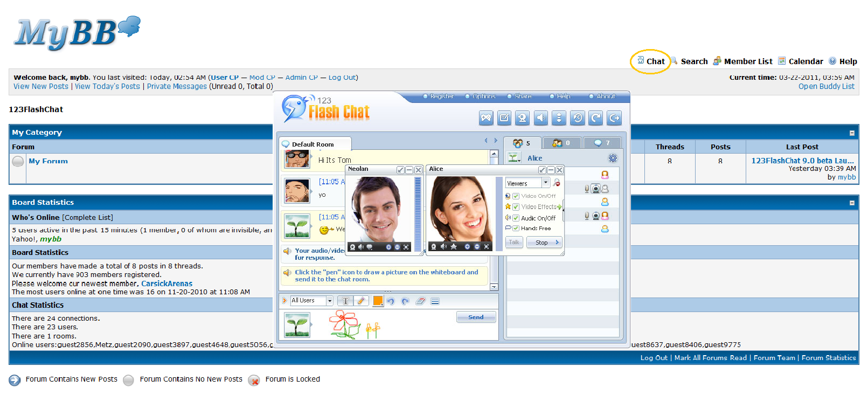The image size is (868, 394).
Task: Open the Chat link in the header
Action: coord(655,61)
